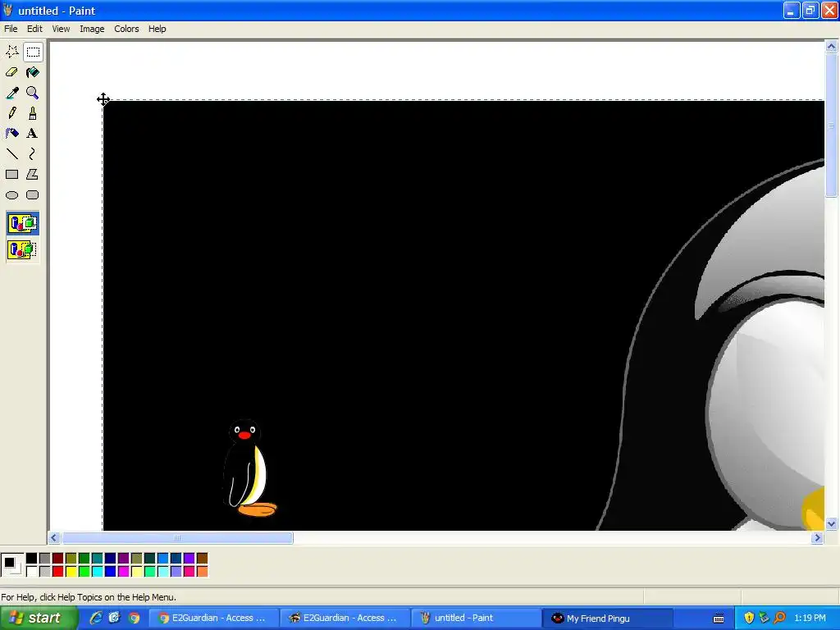Screen dimensions: 840x630
Task: Click the second quick launch icon
Action: pyautogui.click(x=115, y=619)
